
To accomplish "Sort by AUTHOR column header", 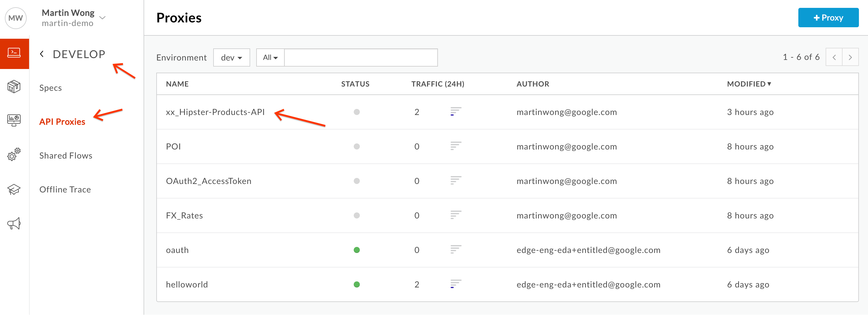I will pos(533,84).
